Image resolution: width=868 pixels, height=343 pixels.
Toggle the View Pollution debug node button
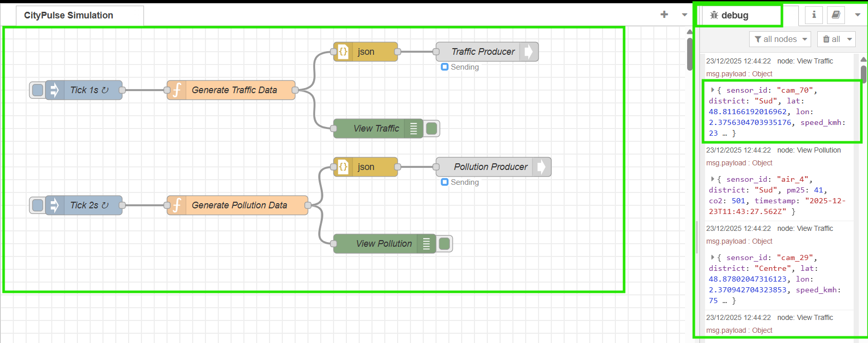click(445, 244)
